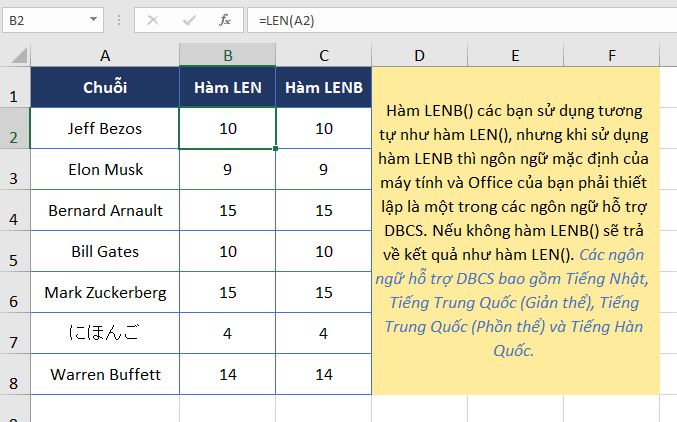
Task: Click LENB value 15 for Bernard Arnault
Action: [324, 210]
